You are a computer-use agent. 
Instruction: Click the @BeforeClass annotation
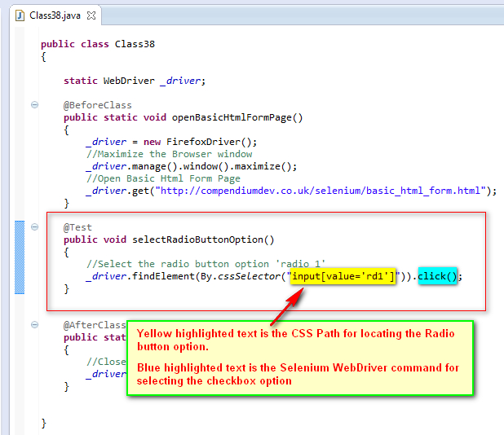(98, 105)
